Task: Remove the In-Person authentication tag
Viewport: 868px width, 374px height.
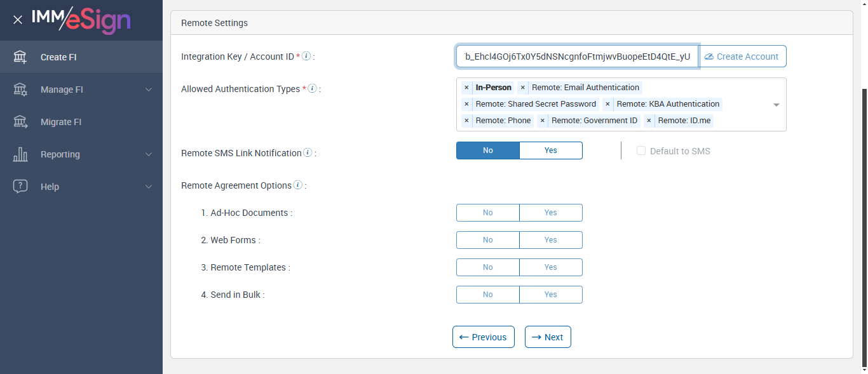Action: [x=466, y=88]
